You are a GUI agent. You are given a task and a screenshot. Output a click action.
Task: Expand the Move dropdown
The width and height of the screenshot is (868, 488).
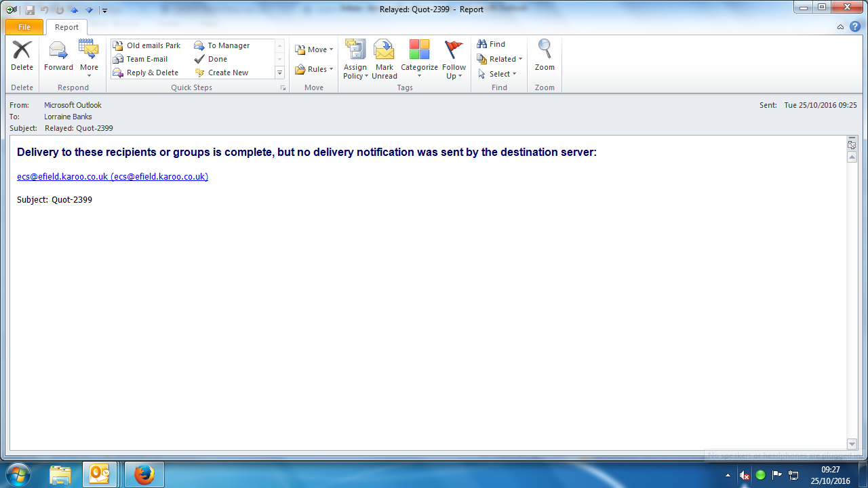314,49
